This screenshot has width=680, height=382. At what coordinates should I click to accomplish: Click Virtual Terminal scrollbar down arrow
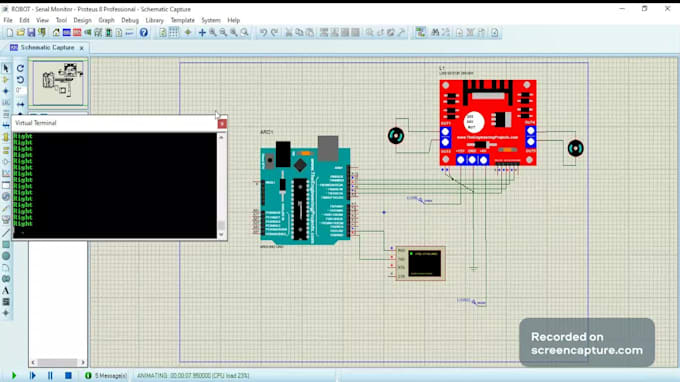[x=221, y=235]
